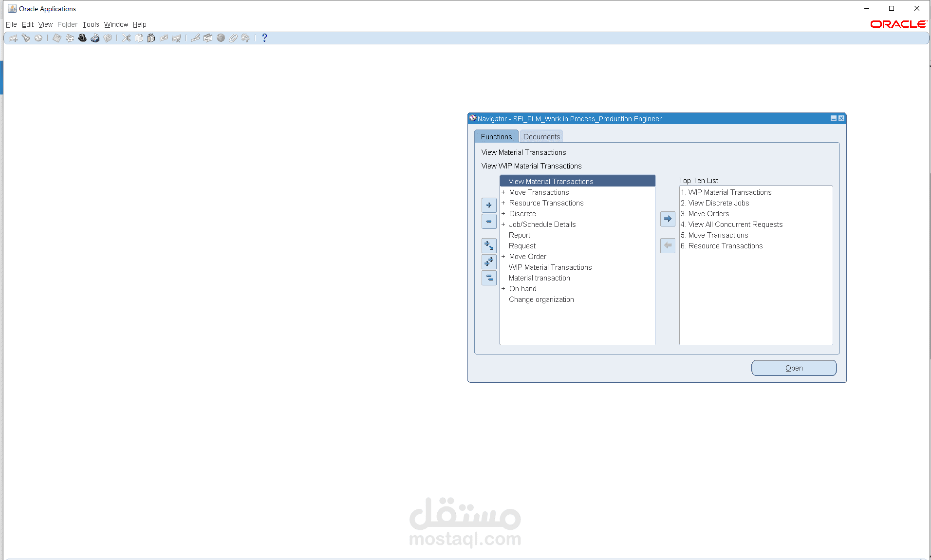Image resolution: width=931 pixels, height=560 pixels.
Task: Select Top Ten entry 3. Move Orders
Action: tap(705, 214)
